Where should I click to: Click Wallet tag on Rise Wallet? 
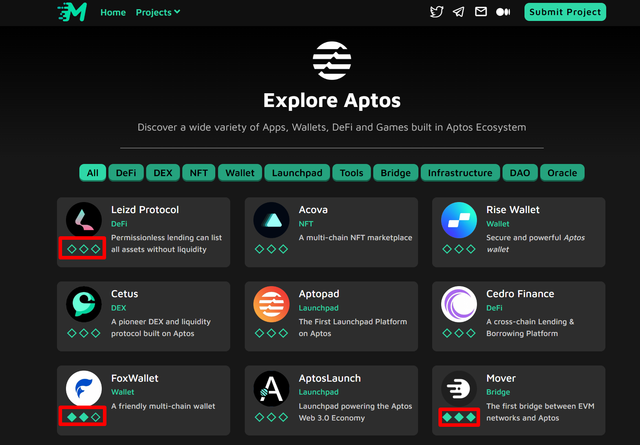[x=498, y=224]
